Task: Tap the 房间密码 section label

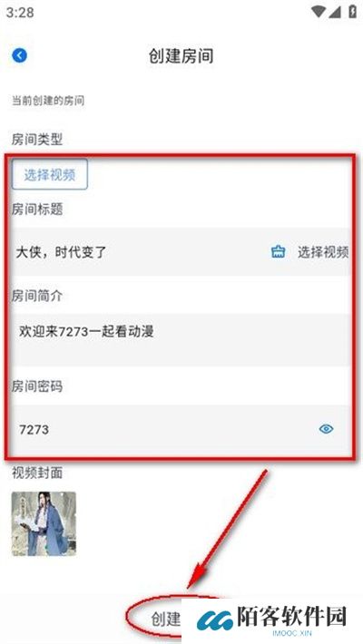Action: coord(37,386)
